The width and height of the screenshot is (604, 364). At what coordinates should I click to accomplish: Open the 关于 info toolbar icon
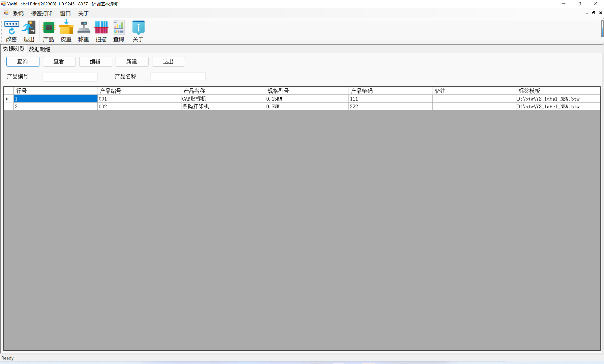pyautogui.click(x=138, y=31)
